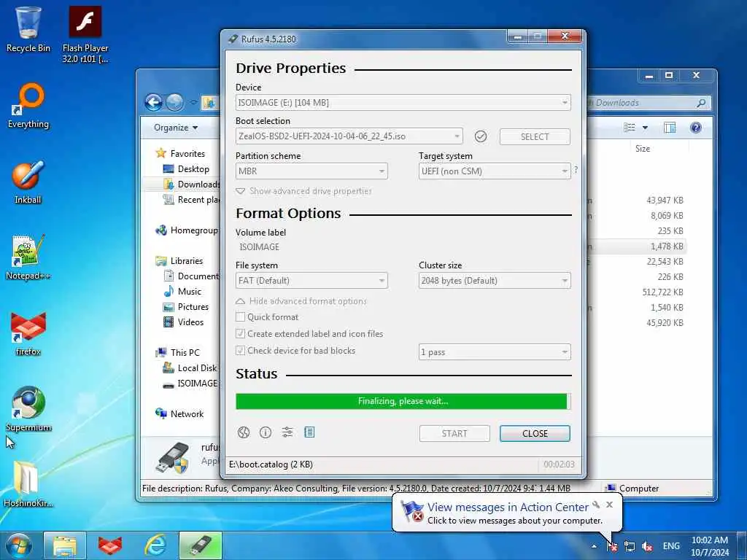Select Downloads in Explorer navigation pane
This screenshot has height=560, width=747.
tap(192, 184)
